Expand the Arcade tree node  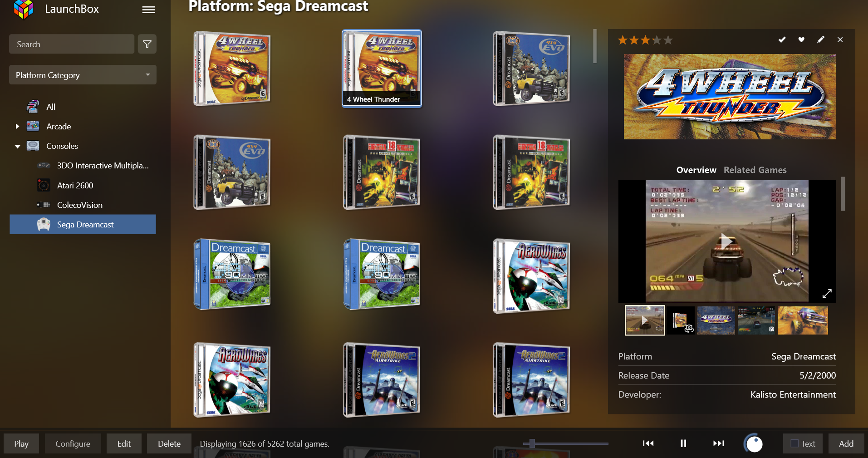(x=17, y=127)
